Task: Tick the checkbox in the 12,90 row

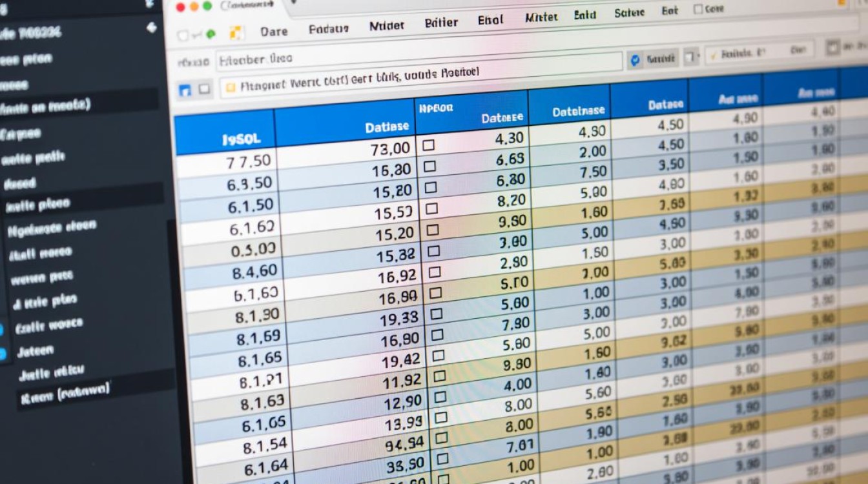Action: (440, 396)
